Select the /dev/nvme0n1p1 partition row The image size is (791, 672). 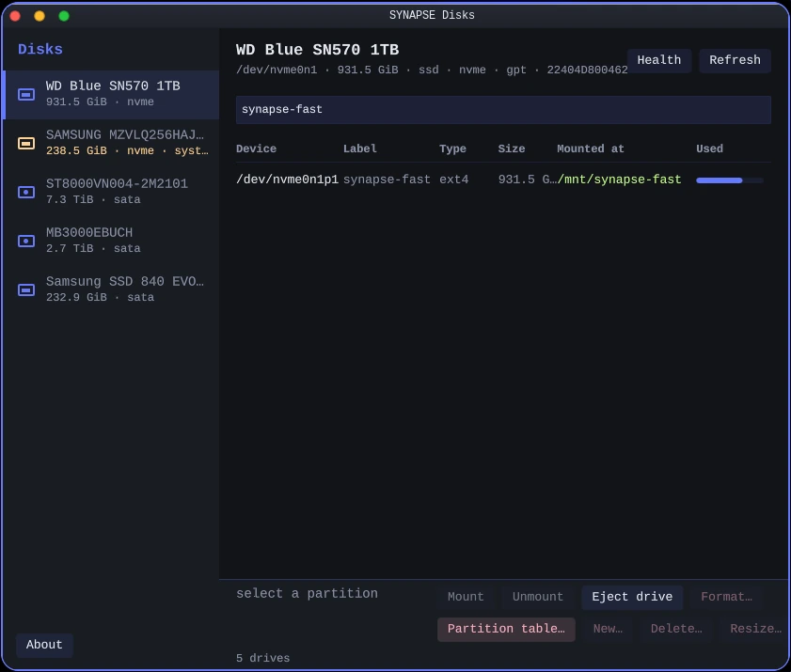tap(503, 180)
